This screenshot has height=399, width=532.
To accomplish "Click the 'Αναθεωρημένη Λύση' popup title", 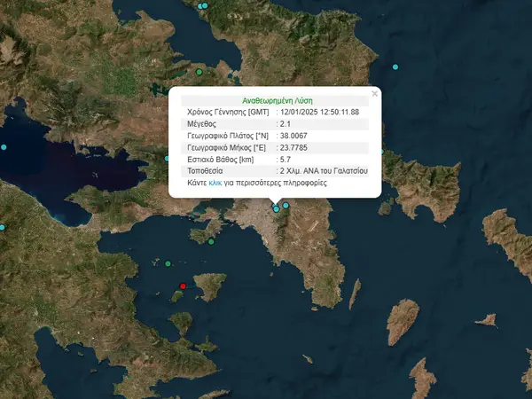I will click(x=277, y=100).
